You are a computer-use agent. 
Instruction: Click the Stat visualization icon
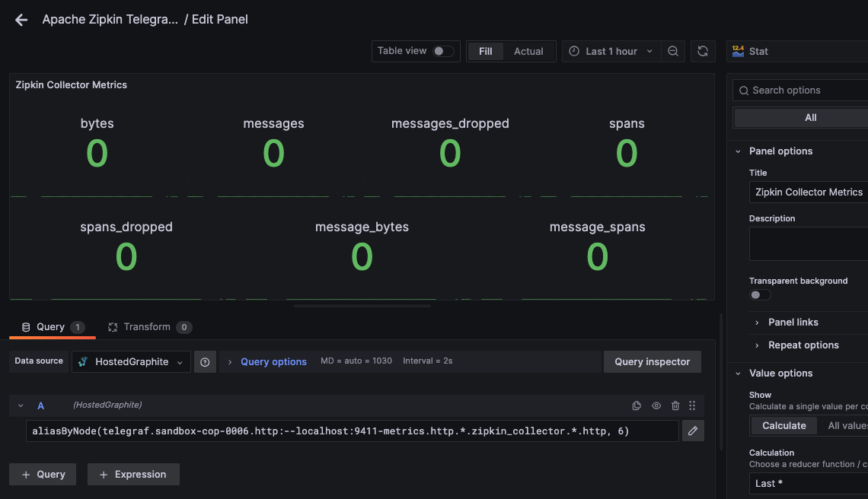[738, 52]
